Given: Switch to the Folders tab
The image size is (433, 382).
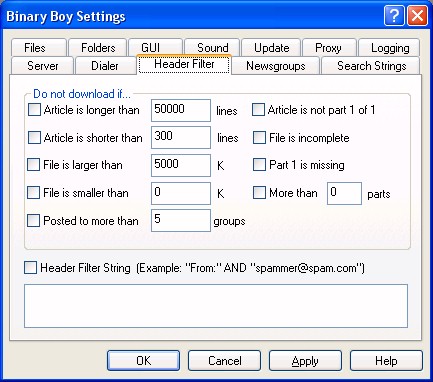Looking at the screenshot, I should (x=98, y=48).
